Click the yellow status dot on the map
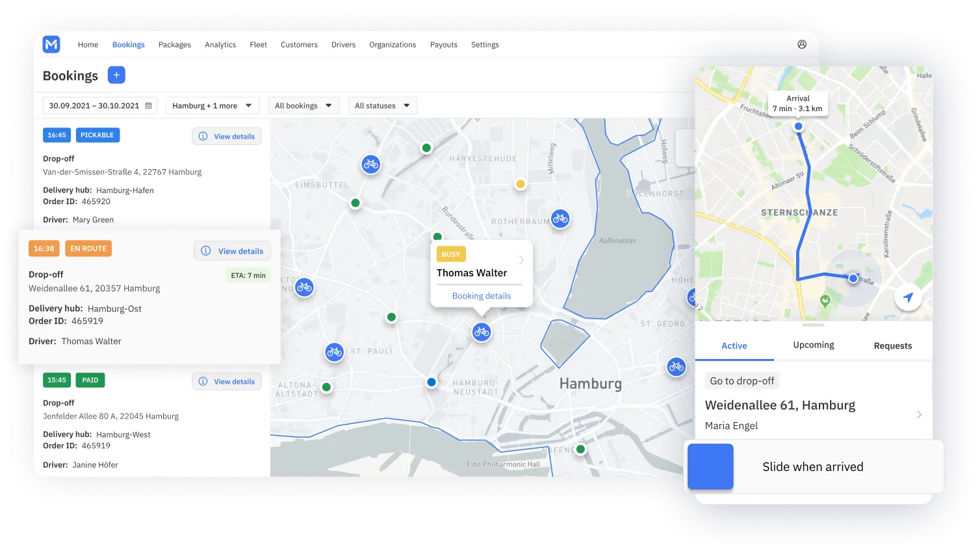The image size is (980, 554). 520,184
